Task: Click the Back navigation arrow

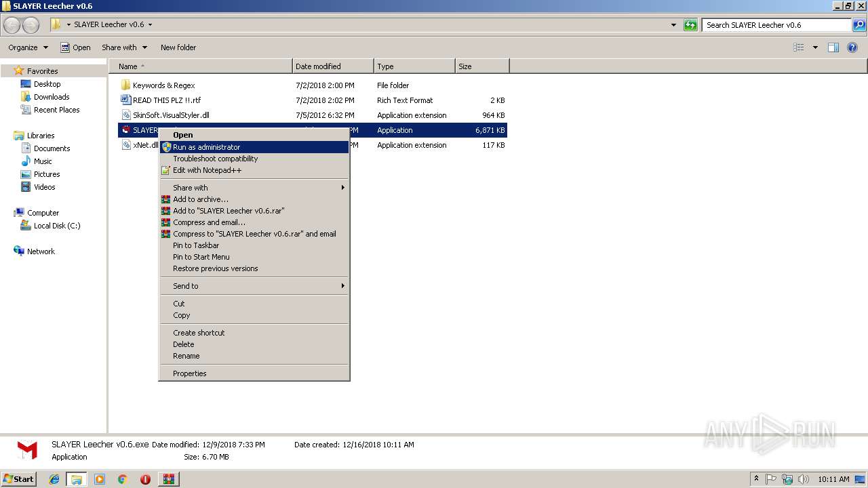Action: coord(12,25)
